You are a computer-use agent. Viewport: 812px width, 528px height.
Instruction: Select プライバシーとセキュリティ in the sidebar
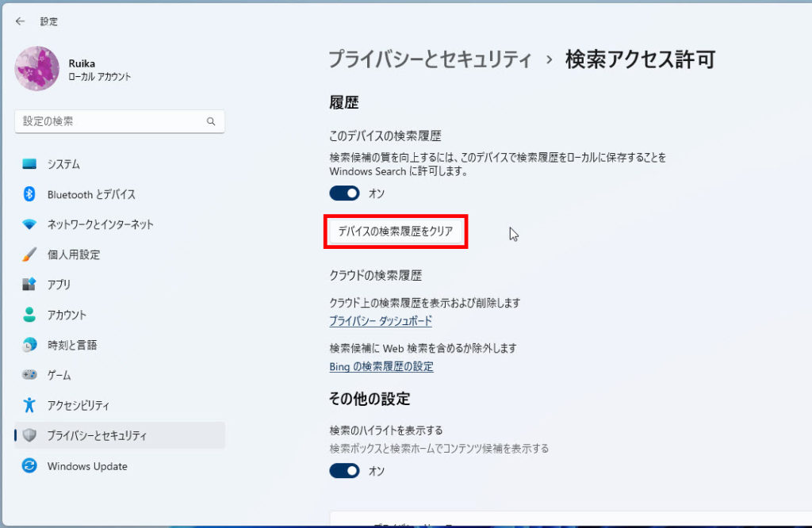(x=97, y=435)
